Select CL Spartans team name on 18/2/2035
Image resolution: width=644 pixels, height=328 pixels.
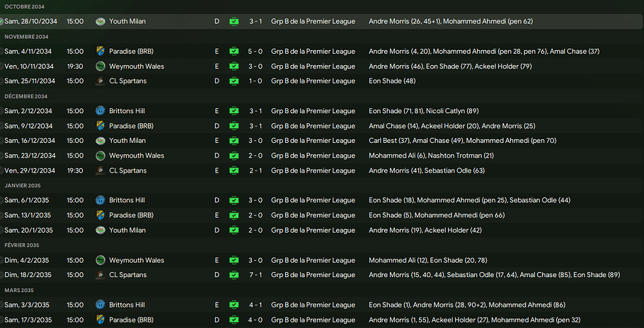pyautogui.click(x=128, y=274)
